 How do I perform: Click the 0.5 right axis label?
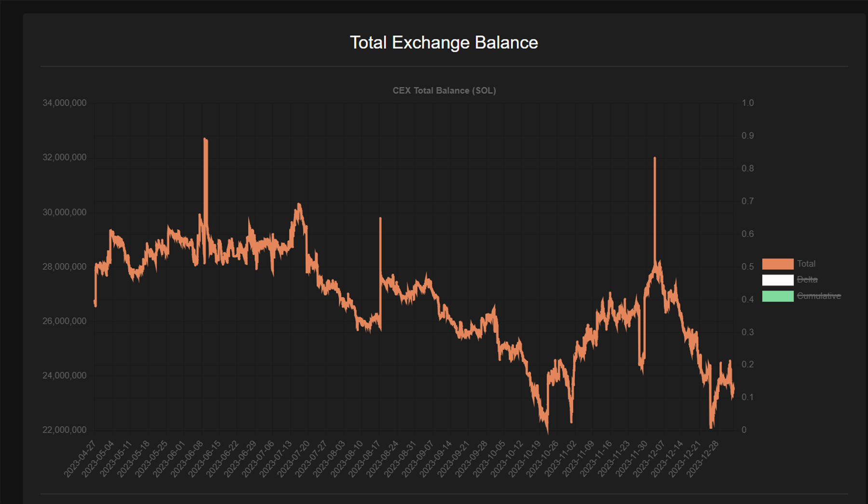pos(747,266)
